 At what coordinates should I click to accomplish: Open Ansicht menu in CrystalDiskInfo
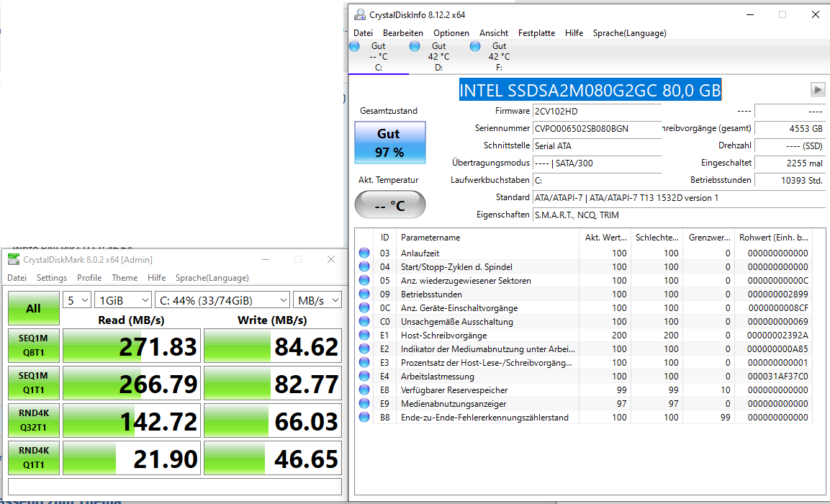pyautogui.click(x=494, y=33)
